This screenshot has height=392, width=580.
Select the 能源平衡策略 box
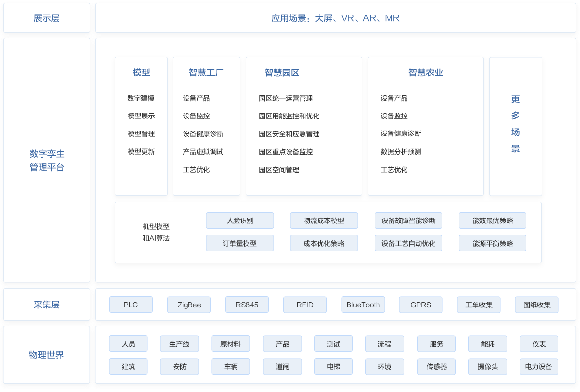[492, 243]
